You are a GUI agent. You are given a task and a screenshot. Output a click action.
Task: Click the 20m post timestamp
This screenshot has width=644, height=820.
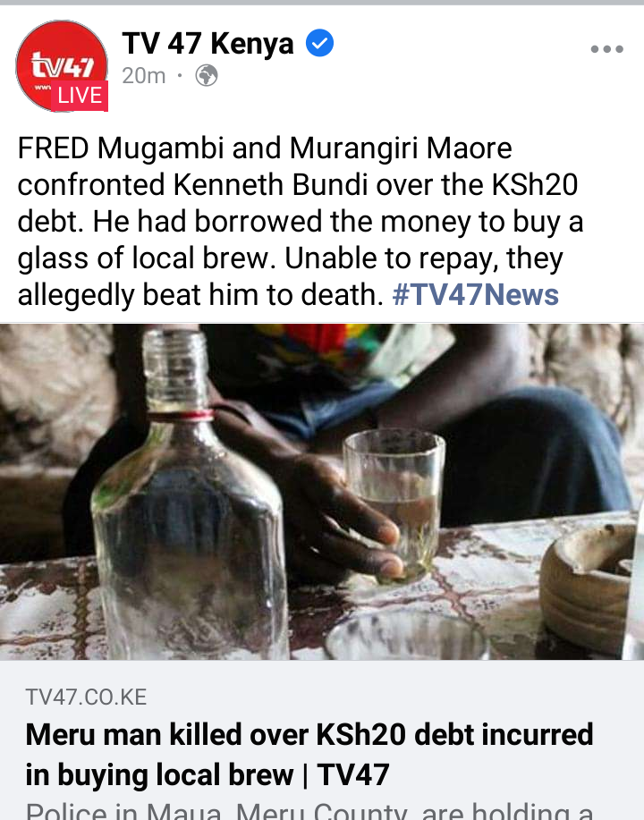pos(144,76)
